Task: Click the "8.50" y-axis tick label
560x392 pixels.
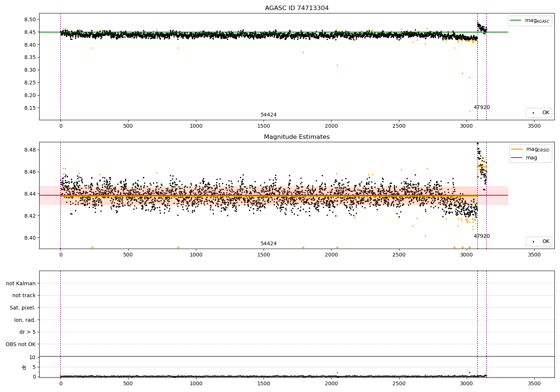Action: [30, 19]
